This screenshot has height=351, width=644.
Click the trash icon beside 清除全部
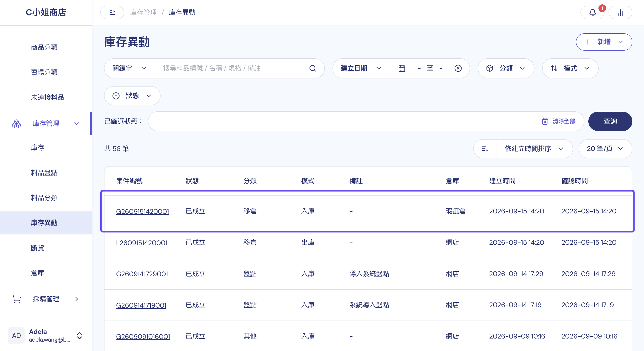click(x=545, y=121)
